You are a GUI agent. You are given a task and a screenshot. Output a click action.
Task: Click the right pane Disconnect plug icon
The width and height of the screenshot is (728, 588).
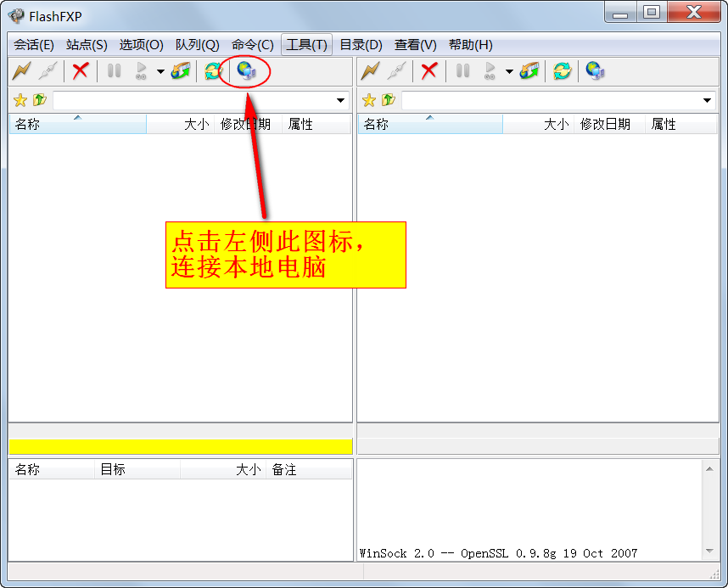tap(397, 71)
